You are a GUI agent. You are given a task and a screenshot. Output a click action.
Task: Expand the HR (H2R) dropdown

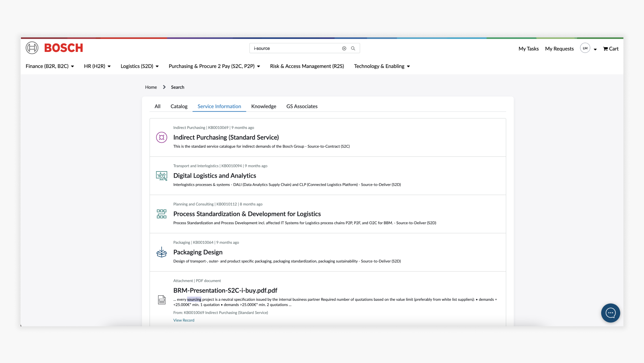97,66
